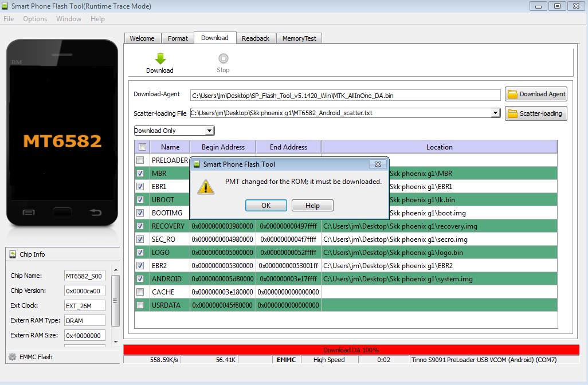This screenshot has width=588, height=385.
Task: Click the warning triangle icon in dialog
Action: 206,187
